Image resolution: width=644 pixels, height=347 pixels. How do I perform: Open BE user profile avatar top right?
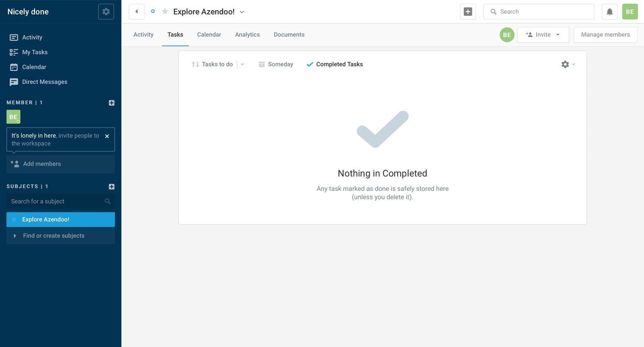(x=630, y=12)
